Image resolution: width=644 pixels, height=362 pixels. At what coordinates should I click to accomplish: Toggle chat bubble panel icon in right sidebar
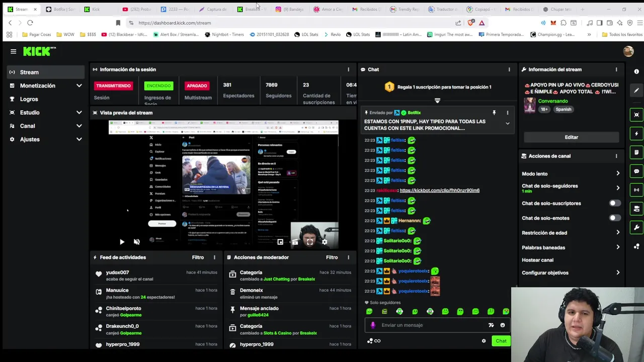pyautogui.click(x=636, y=171)
